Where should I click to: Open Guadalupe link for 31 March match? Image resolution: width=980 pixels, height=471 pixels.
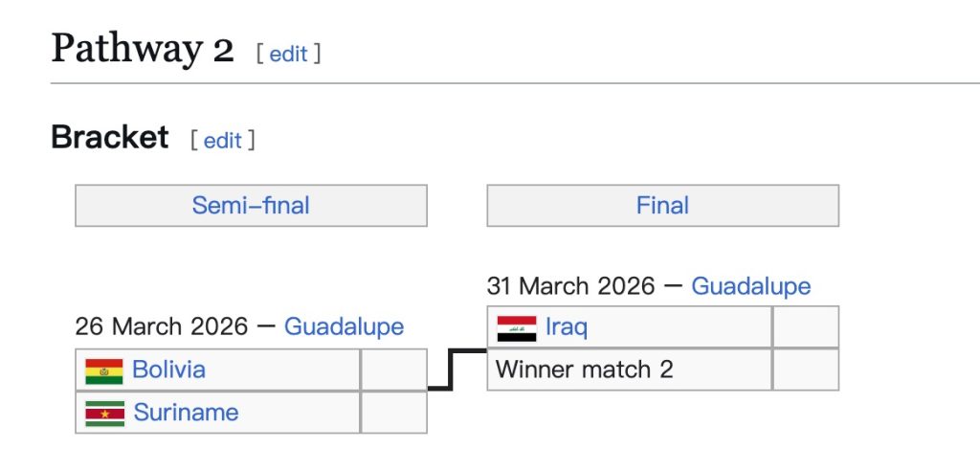pos(750,285)
